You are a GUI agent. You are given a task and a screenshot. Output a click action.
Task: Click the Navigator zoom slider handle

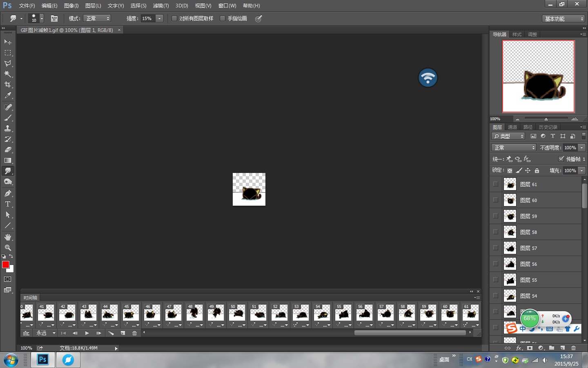pos(546,119)
